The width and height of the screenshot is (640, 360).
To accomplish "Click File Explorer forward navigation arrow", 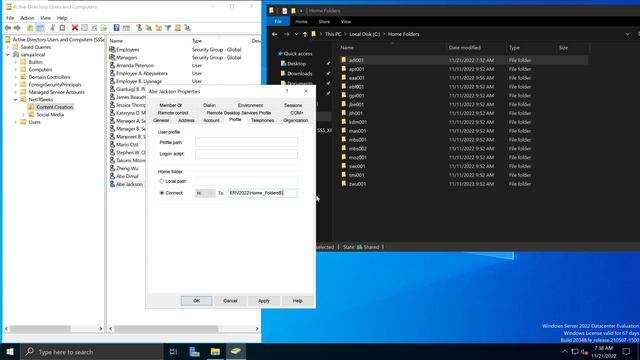I will (287, 34).
